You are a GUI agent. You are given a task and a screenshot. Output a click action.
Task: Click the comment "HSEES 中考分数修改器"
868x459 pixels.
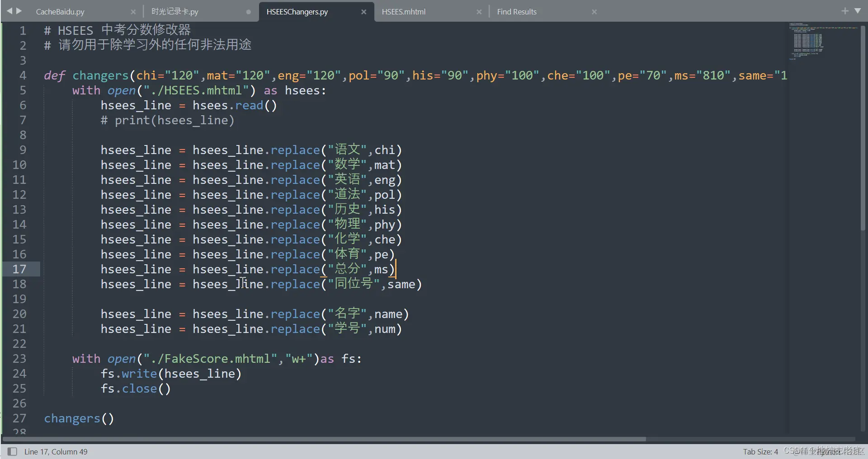(124, 30)
